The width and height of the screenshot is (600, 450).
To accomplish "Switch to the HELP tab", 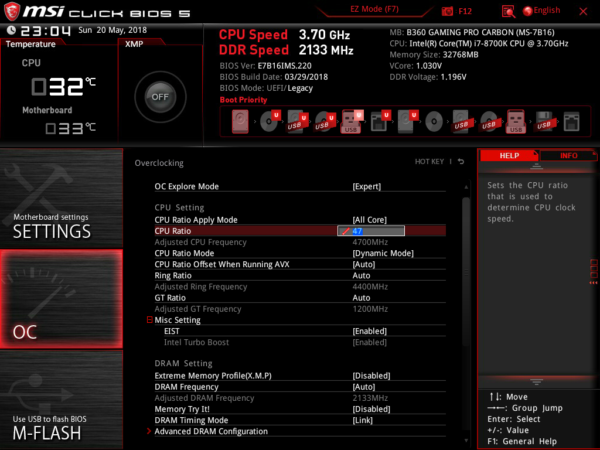I will pyautogui.click(x=509, y=155).
